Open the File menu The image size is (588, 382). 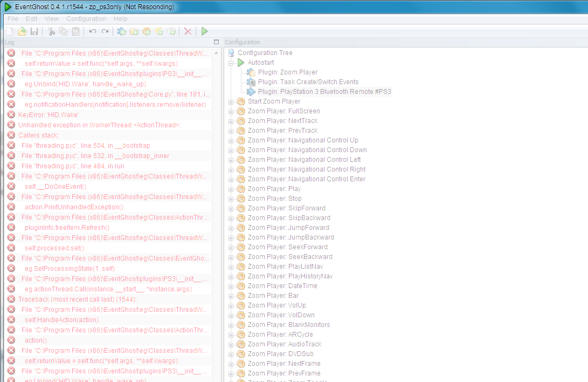point(13,19)
